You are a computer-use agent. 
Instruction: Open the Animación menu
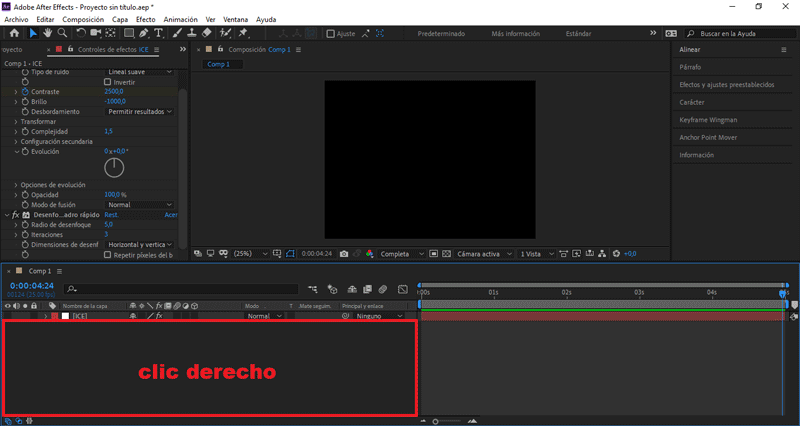[x=180, y=19]
